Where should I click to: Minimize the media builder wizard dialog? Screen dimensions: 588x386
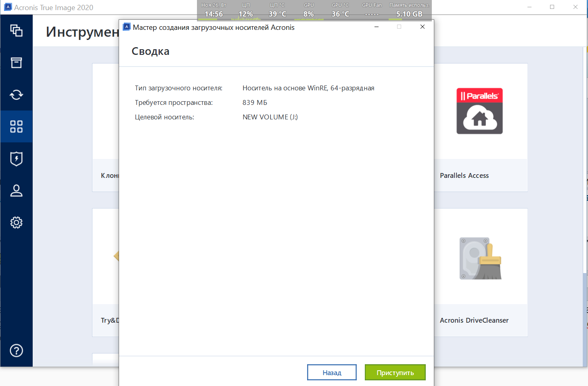(x=377, y=27)
